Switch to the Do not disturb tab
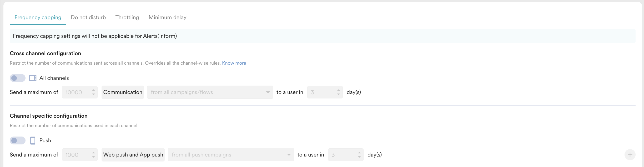Image resolution: width=644 pixels, height=167 pixels. click(88, 17)
